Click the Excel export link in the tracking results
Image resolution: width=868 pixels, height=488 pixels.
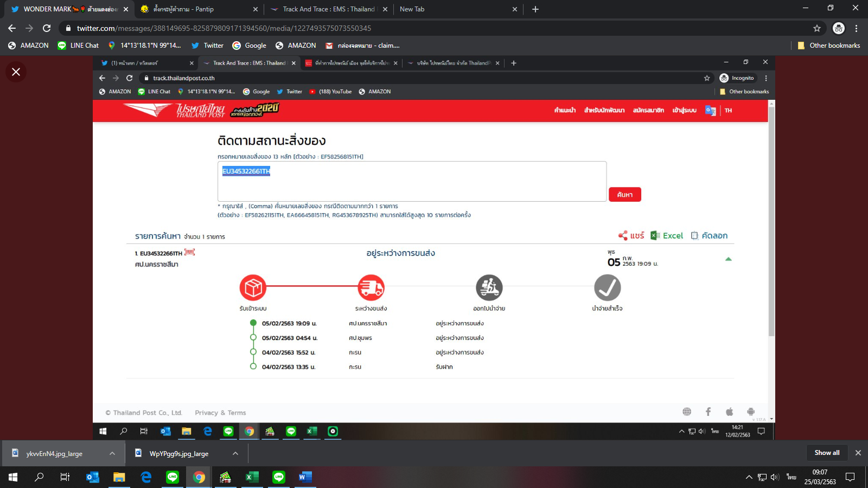667,236
